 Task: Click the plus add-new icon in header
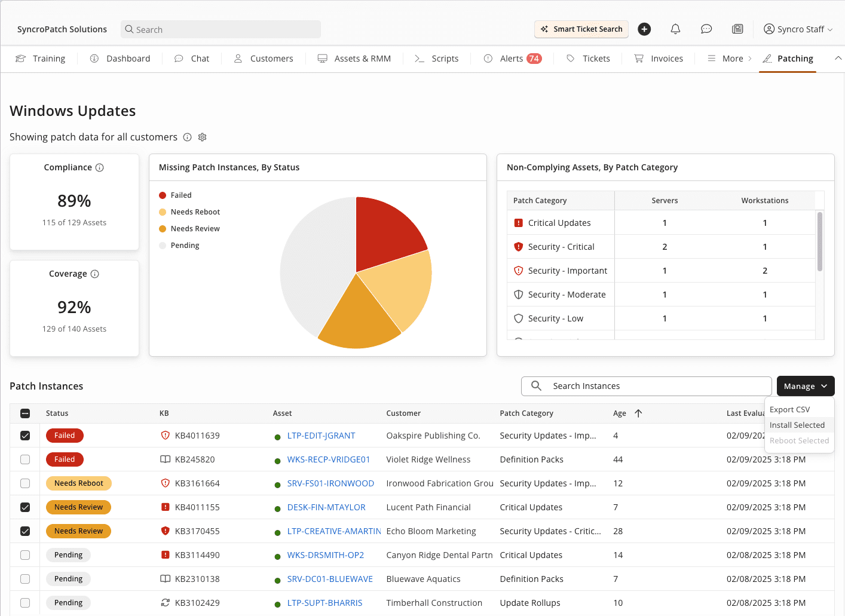[x=644, y=29]
